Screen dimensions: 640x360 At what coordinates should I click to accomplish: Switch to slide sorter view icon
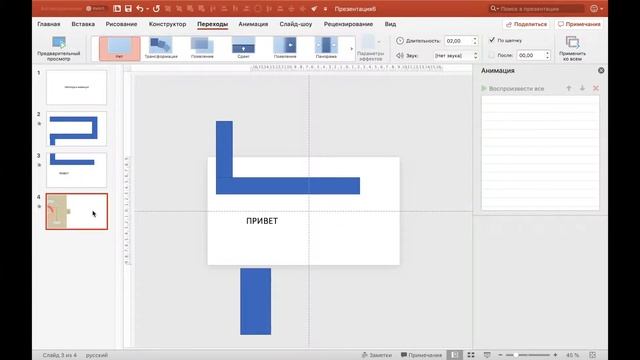point(471,355)
